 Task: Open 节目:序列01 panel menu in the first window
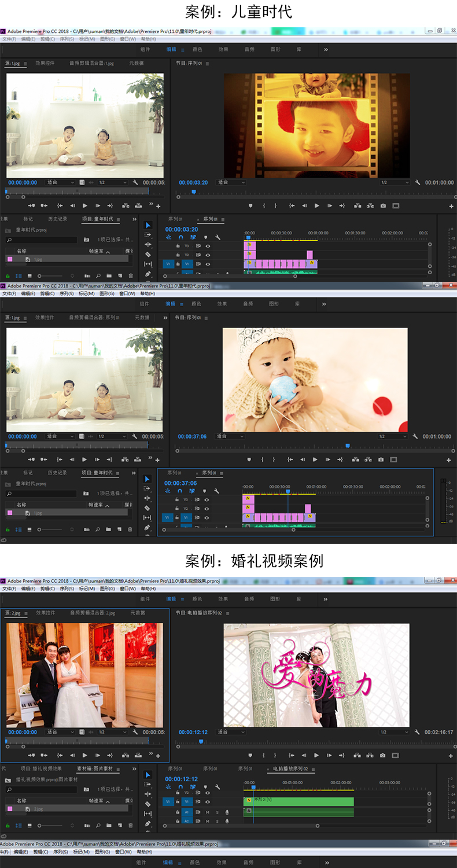207,63
